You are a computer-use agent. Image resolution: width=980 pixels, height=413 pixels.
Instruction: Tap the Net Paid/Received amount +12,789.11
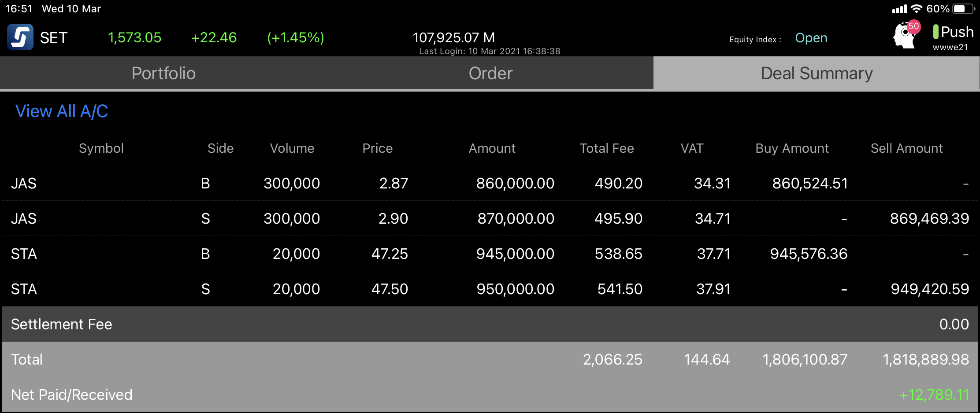934,395
